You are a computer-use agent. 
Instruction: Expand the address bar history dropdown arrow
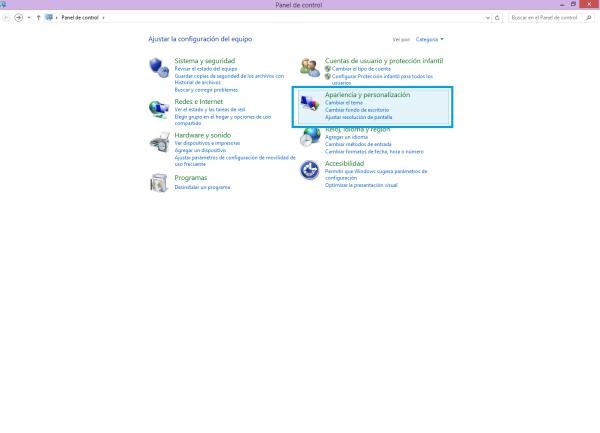click(x=487, y=17)
